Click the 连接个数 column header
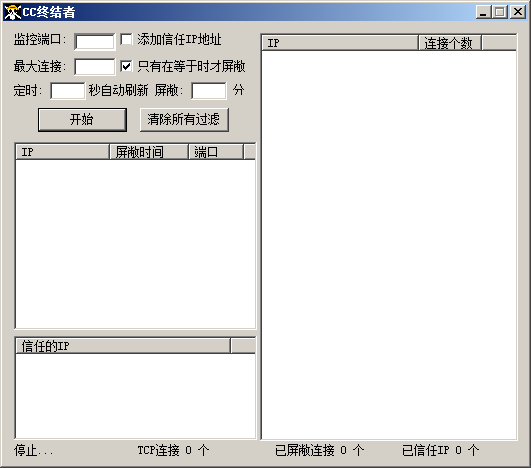Viewport: 531px width, 468px height. 450,43
